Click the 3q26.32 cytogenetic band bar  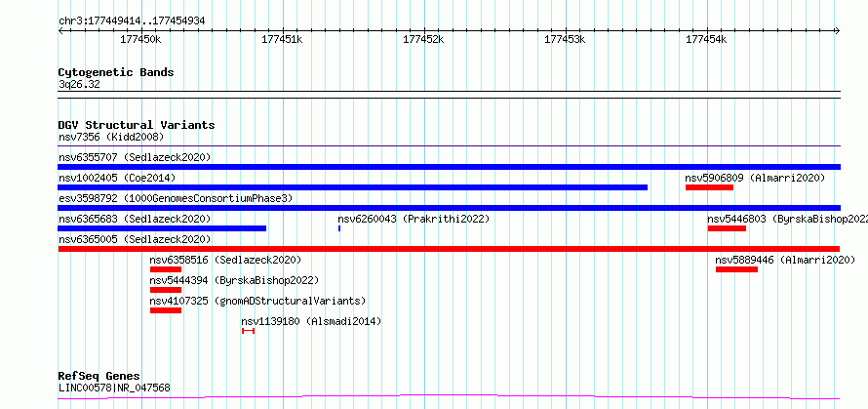(450, 95)
